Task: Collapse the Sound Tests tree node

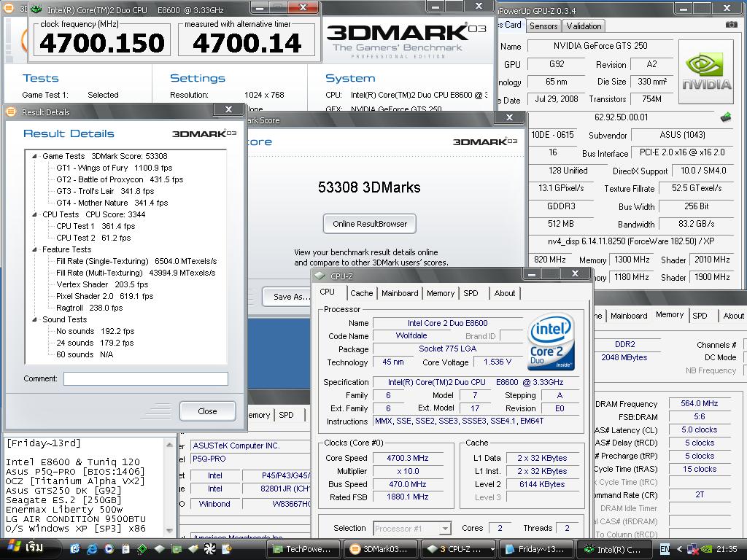Action: [x=34, y=319]
